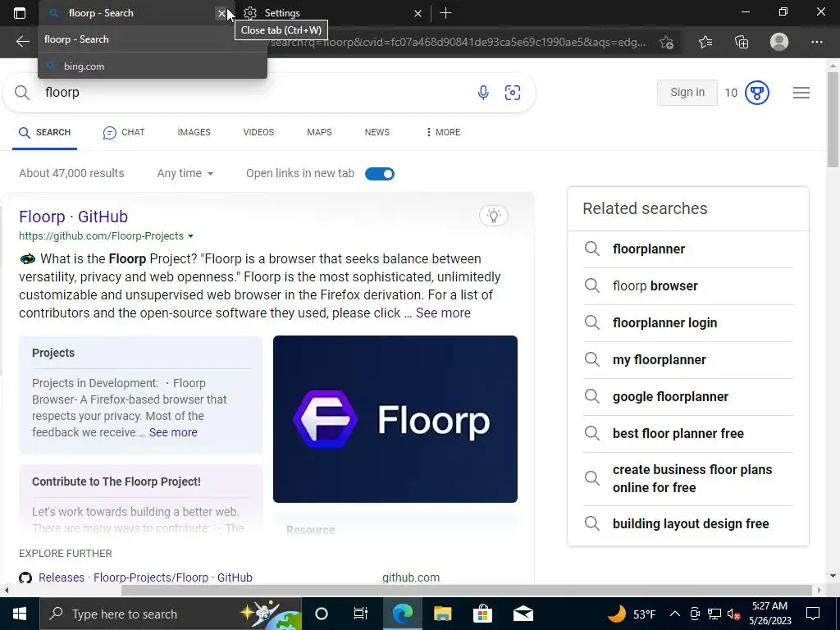Open the weather 53°F widget

click(x=631, y=614)
